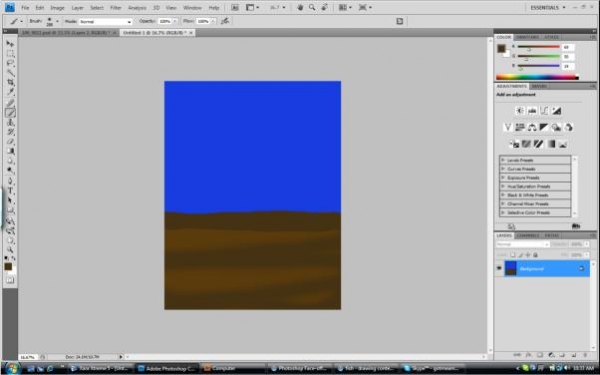Toggle airbrush mode in options bar
This screenshot has width=600, height=375.
click(225, 21)
